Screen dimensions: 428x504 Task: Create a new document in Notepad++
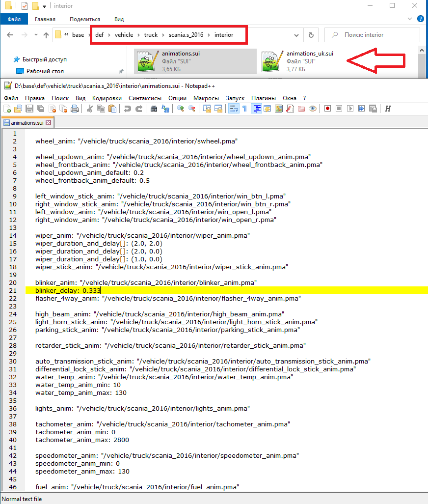[7, 109]
